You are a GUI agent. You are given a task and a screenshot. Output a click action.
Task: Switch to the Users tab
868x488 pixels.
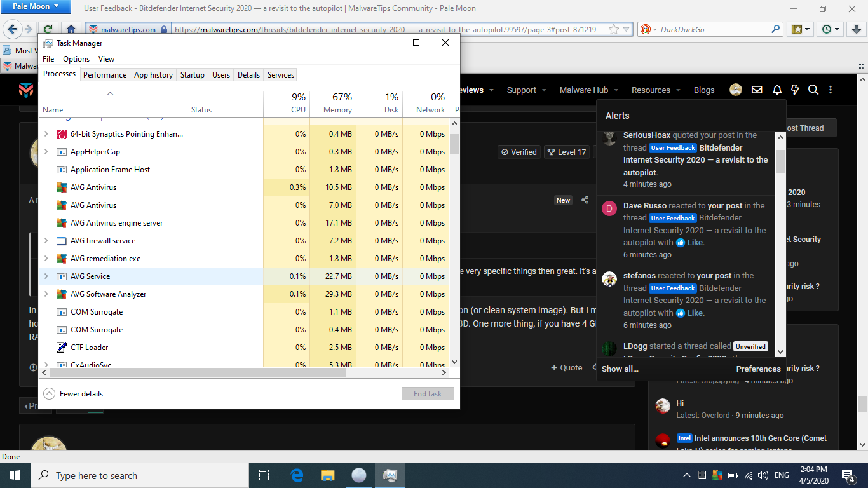[x=221, y=75]
